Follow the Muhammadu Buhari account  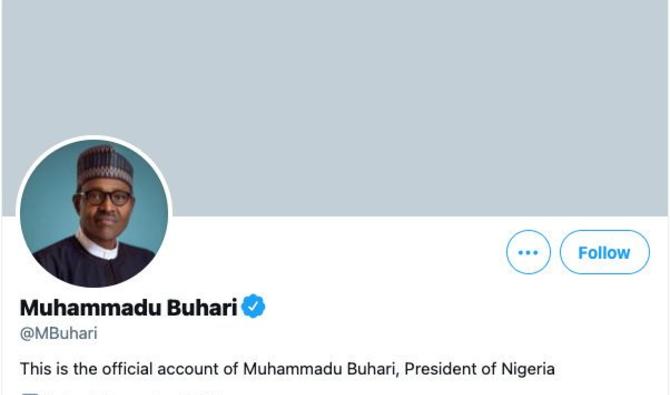pyautogui.click(x=605, y=252)
